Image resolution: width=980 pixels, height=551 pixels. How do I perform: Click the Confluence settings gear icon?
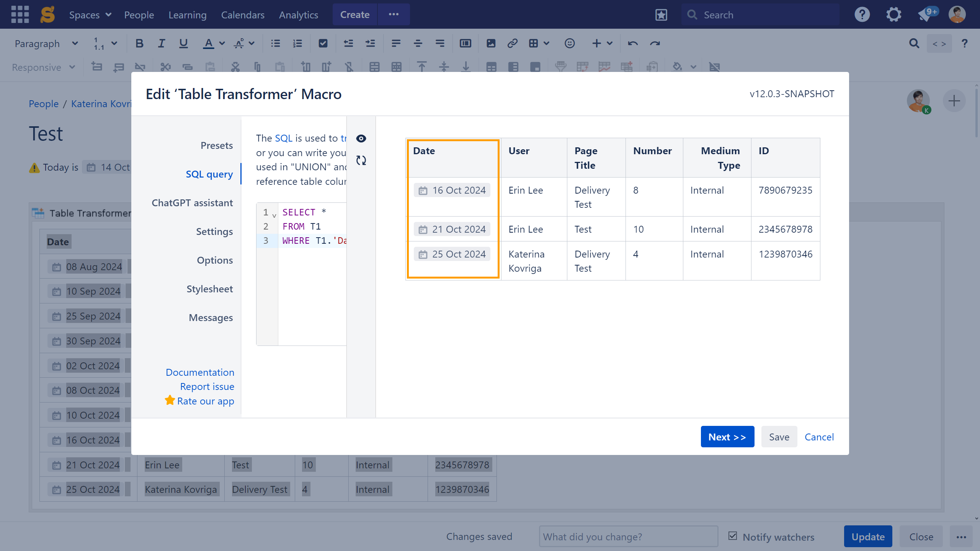tap(893, 15)
